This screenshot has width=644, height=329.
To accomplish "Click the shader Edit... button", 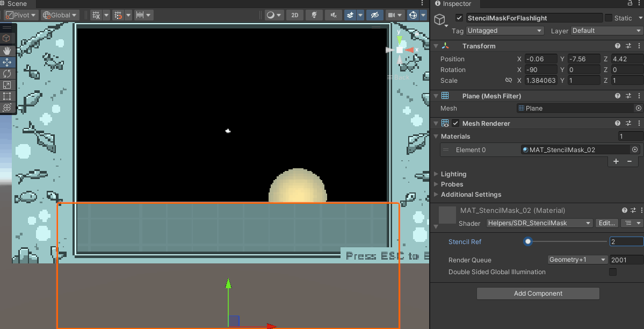I will (606, 223).
